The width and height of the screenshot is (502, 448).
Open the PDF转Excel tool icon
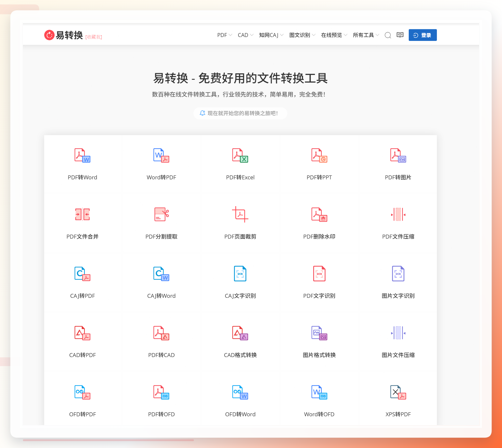(x=240, y=155)
